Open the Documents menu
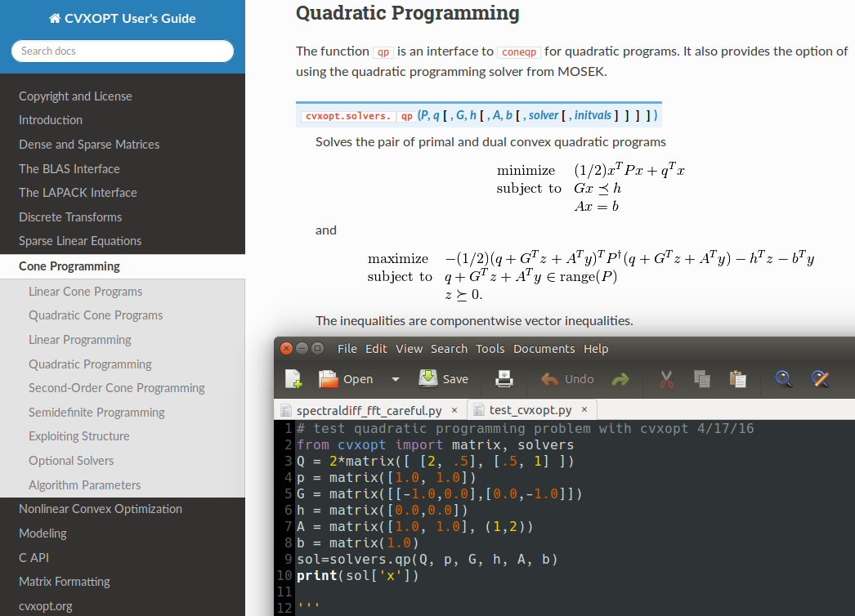 point(544,349)
